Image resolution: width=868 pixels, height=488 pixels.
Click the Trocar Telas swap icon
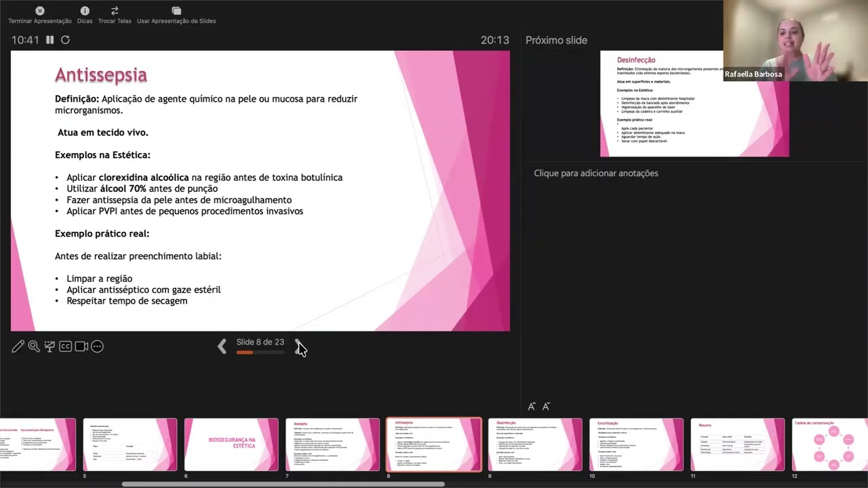pos(115,11)
